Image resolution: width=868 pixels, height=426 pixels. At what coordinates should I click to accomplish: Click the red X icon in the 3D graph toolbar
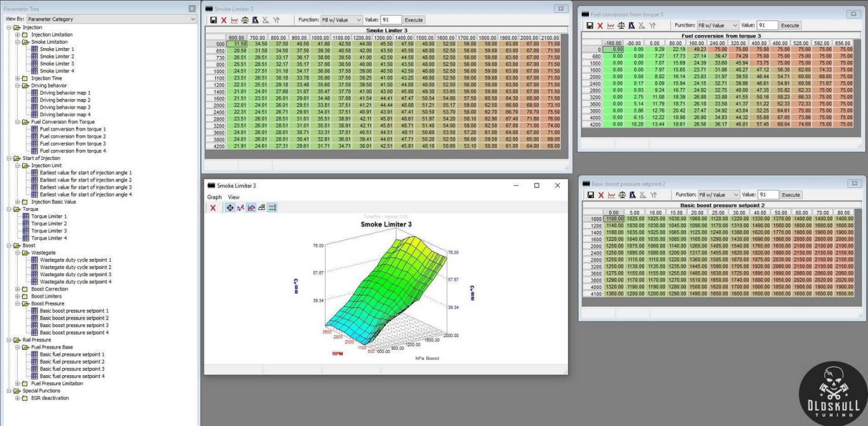[x=213, y=208]
